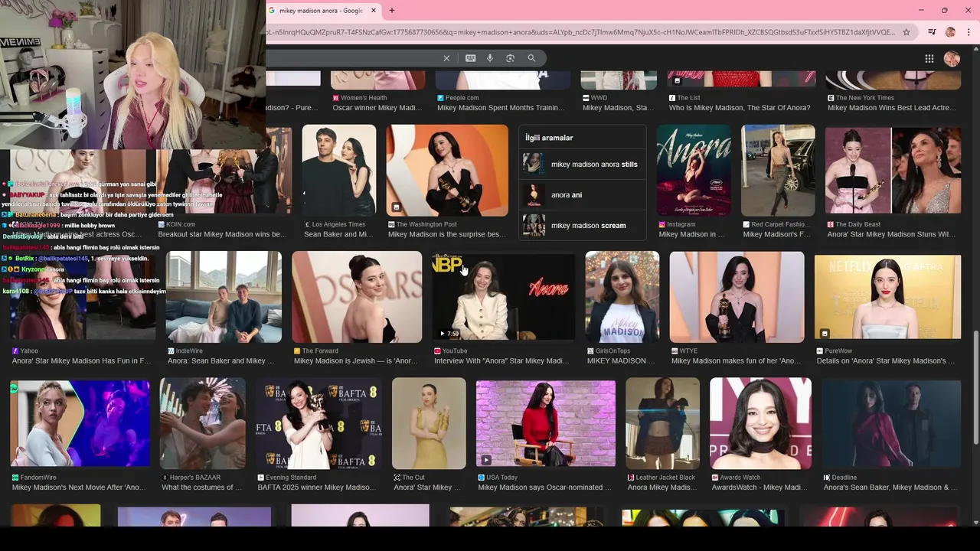Image resolution: width=980 pixels, height=551 pixels.
Task: Click 'Mikey Madison is the surprise bes...' caption
Action: click(x=447, y=234)
